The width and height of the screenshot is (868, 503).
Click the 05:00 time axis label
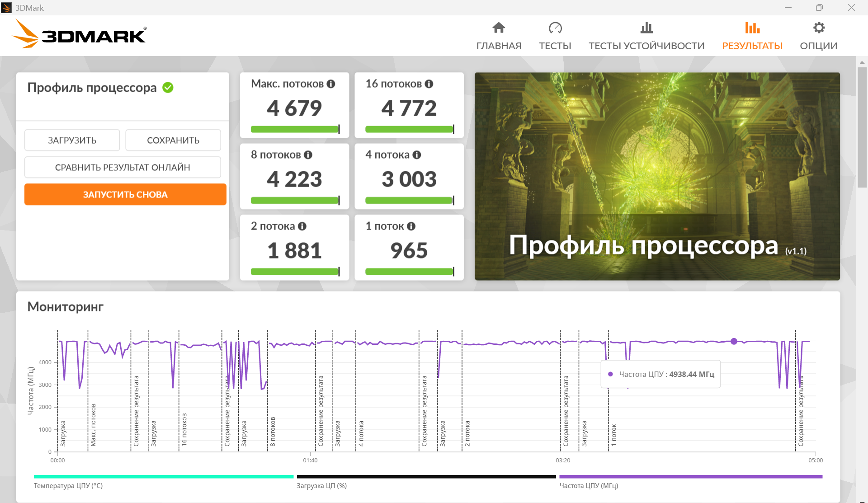pyautogui.click(x=816, y=461)
